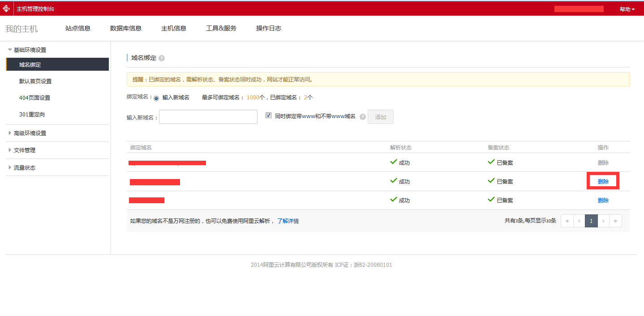This screenshot has height=316, width=644.
Task: Select the 输入新域名 radio button
Action: (156, 98)
